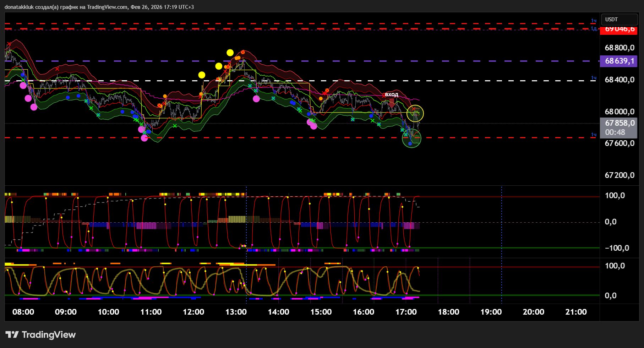
Task: Click the 68 800,0 price scale label
Action: coord(619,48)
